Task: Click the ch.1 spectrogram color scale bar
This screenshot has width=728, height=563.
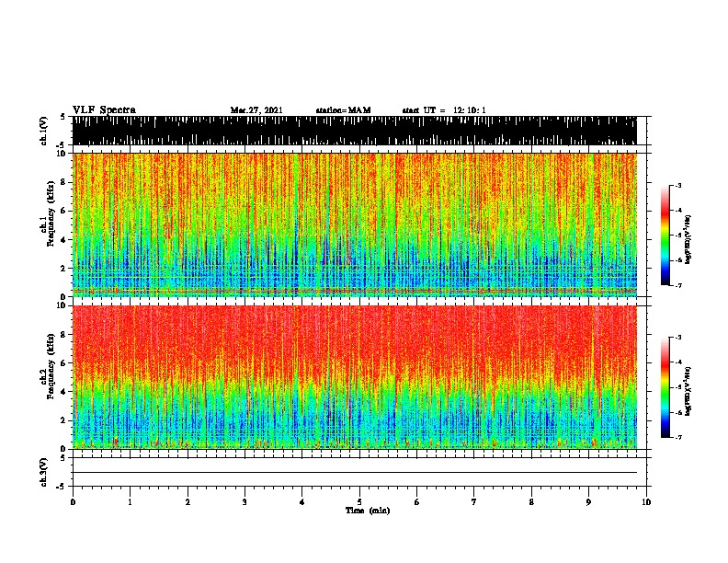Action: tap(665, 236)
